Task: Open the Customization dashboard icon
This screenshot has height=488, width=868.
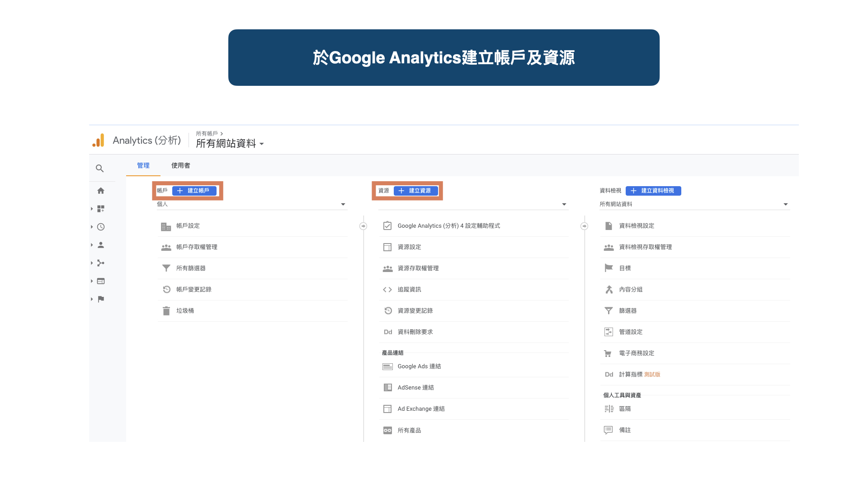Action: pos(101,209)
